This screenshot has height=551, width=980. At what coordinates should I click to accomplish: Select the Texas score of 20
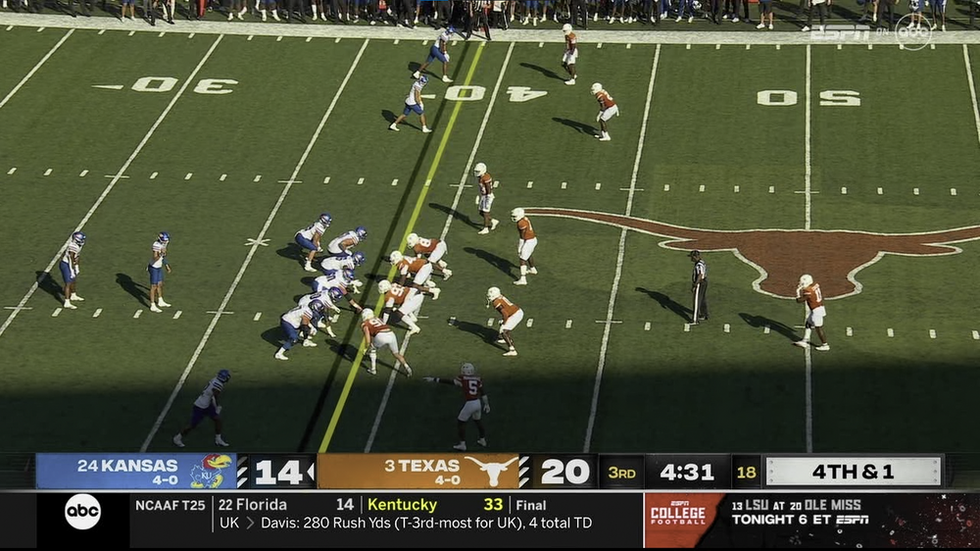(x=564, y=473)
